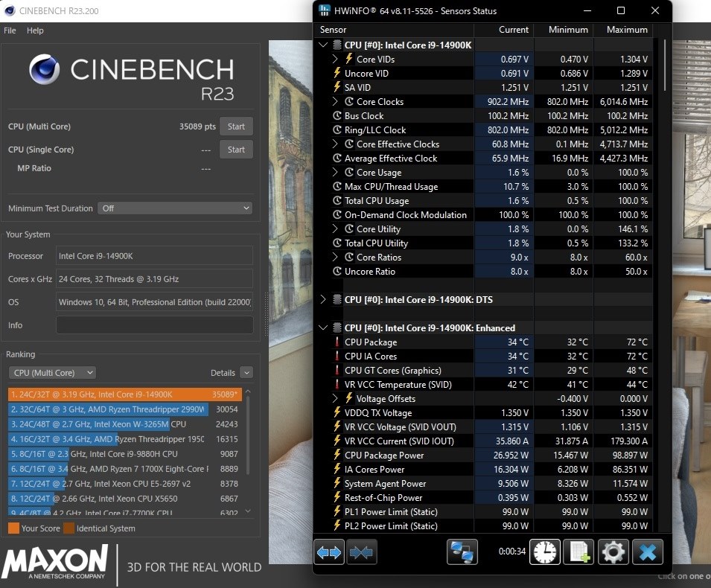Collapse CPU [#0] Intel Core i9-14900K group

click(x=323, y=45)
